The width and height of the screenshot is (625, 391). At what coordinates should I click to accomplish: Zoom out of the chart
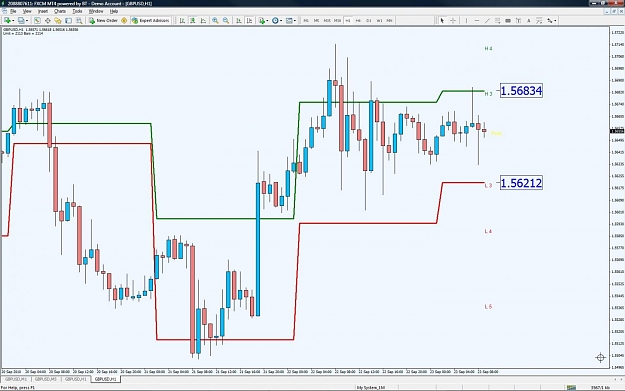[226, 20]
